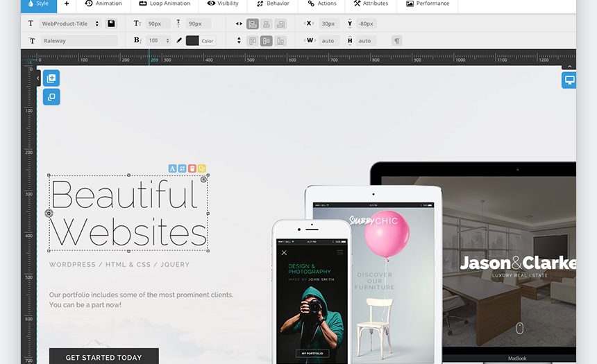Edit the Raleway font family field

[x=79, y=41]
